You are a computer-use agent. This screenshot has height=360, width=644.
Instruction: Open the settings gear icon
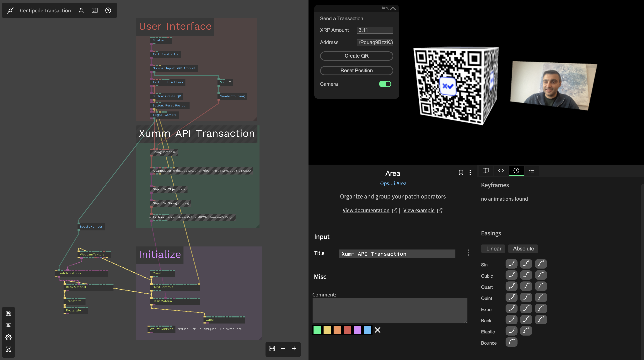pos(8,337)
